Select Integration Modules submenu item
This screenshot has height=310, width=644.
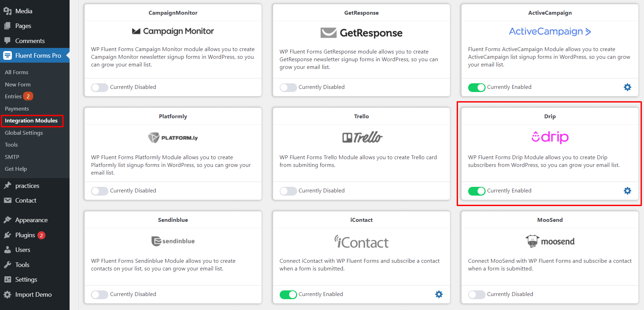31,120
